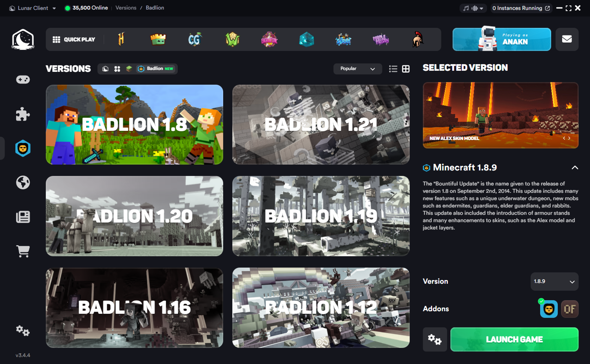
Task: Pick the crown creeper server icon
Action: click(x=158, y=39)
